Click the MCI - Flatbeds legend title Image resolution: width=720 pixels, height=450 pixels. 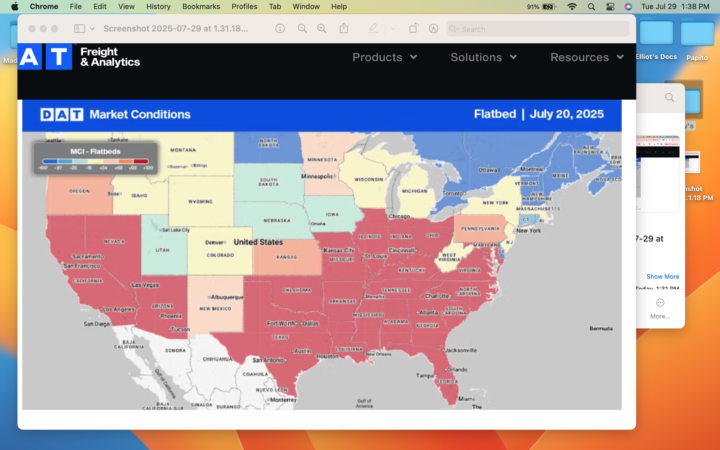coord(96,152)
